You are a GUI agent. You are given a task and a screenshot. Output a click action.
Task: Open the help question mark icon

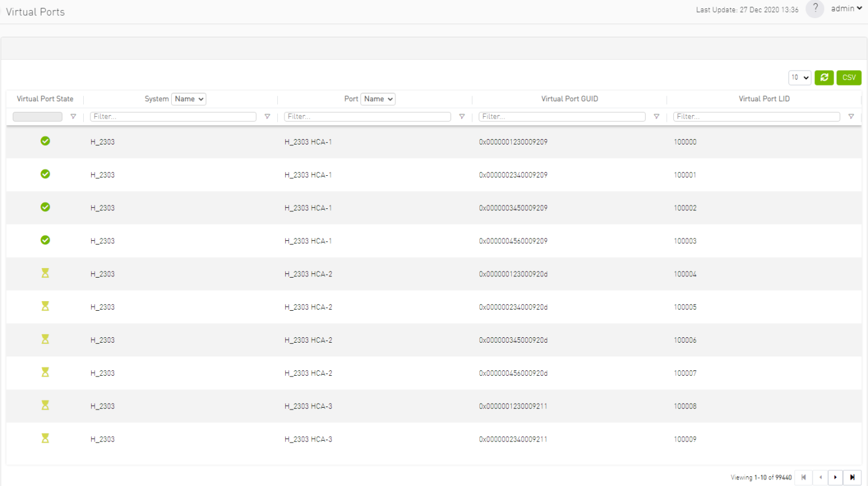(x=814, y=9)
